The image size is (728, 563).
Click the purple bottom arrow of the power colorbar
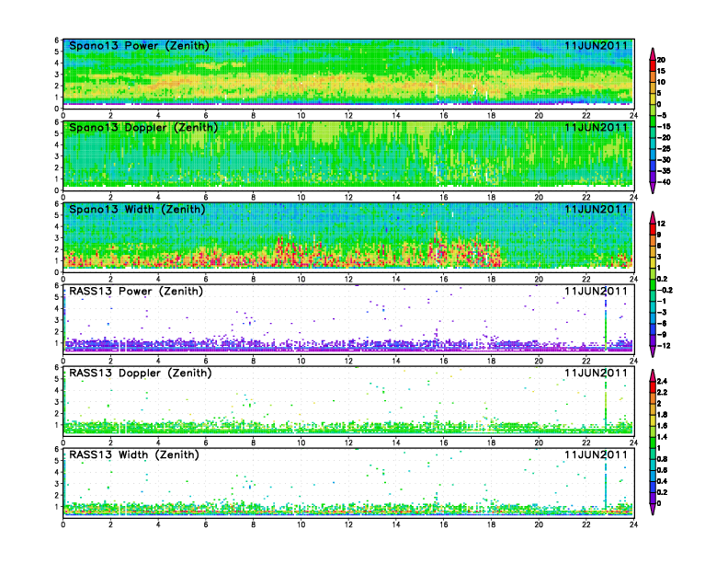(x=653, y=187)
